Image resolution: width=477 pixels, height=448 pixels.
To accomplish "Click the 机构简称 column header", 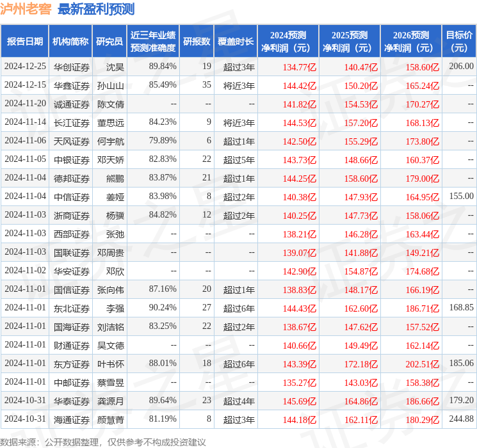I will pos(70,42).
